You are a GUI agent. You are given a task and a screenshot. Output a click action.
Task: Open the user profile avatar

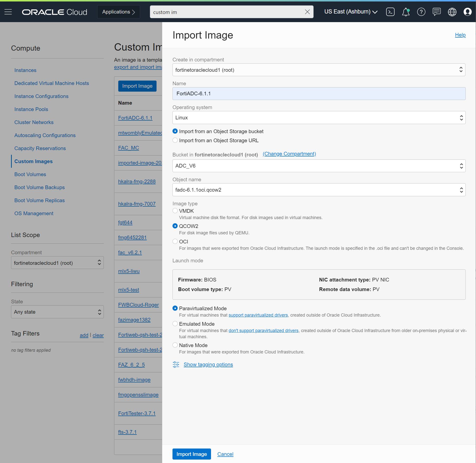(x=468, y=12)
